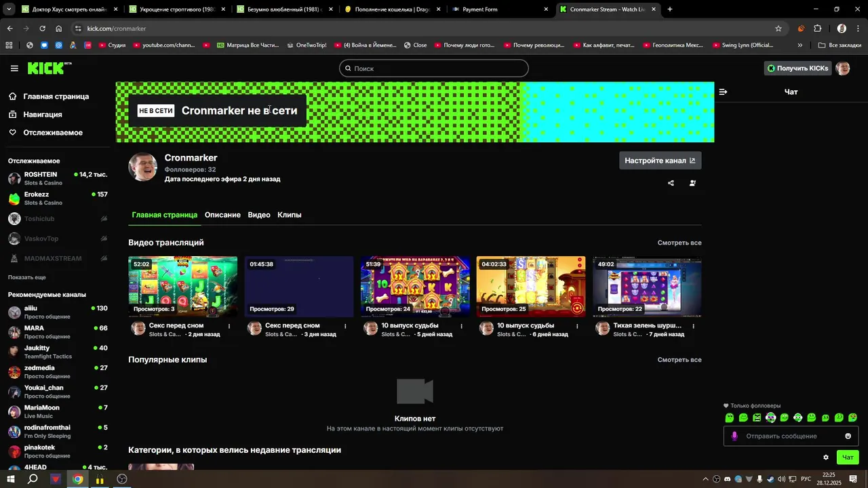Open Chrome from the taskbar
This screenshot has width=868, height=488.
point(78,479)
